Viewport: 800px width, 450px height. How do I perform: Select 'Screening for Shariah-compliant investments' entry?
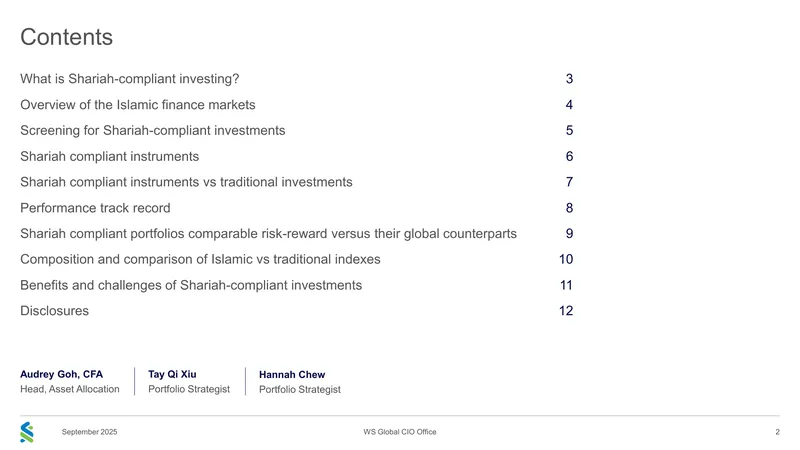pos(153,131)
